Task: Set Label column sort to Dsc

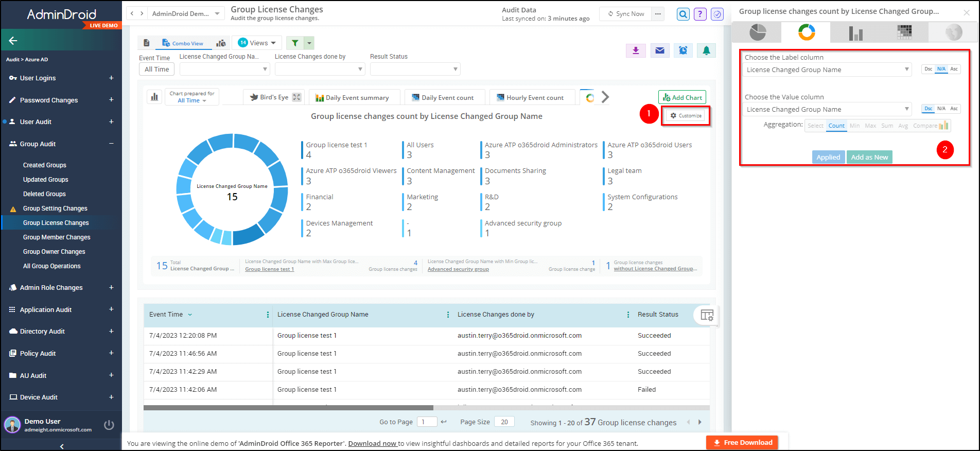Action: pyautogui.click(x=928, y=69)
